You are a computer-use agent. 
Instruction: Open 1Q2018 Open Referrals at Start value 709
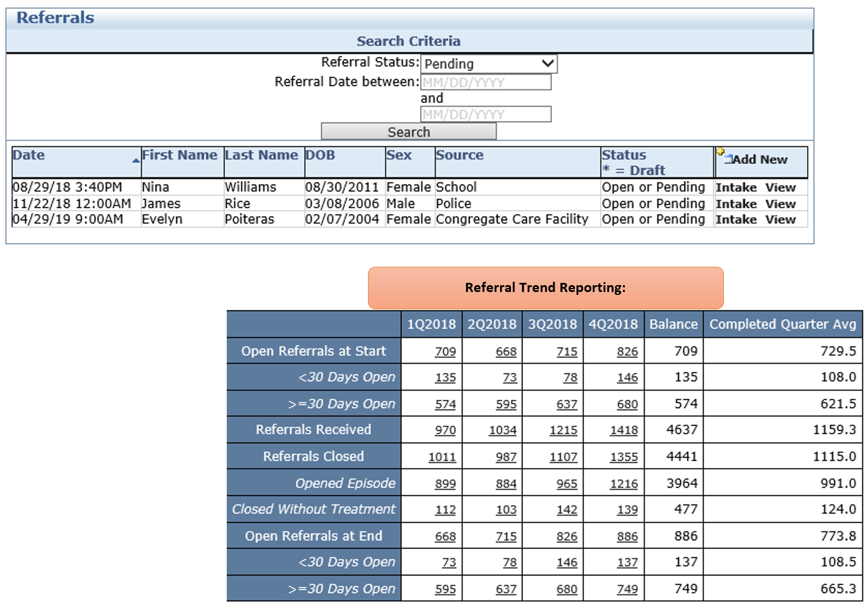[445, 351]
